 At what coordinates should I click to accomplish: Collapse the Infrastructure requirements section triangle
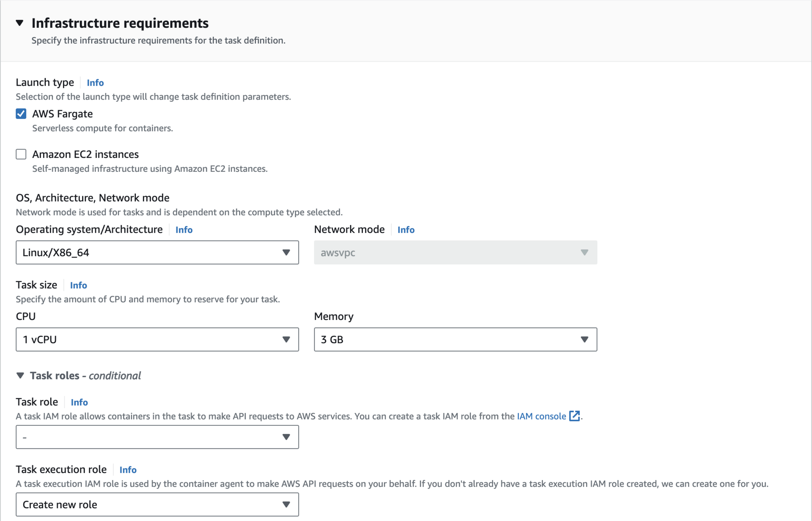20,23
